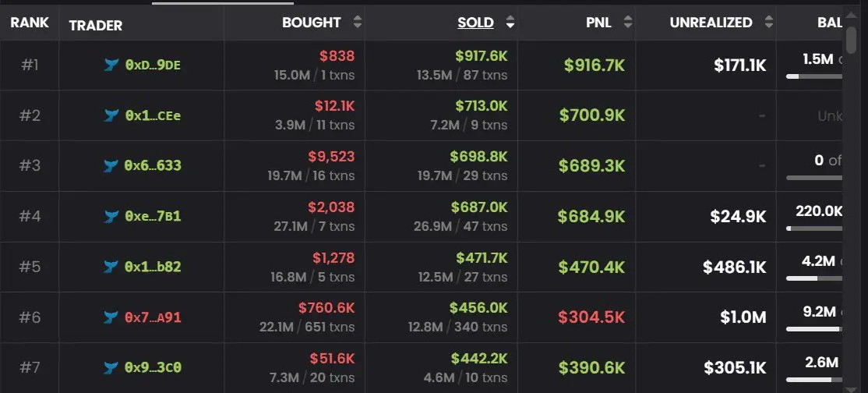
Task: Click the whale icon for 0xe...7B1
Action: tap(112, 216)
